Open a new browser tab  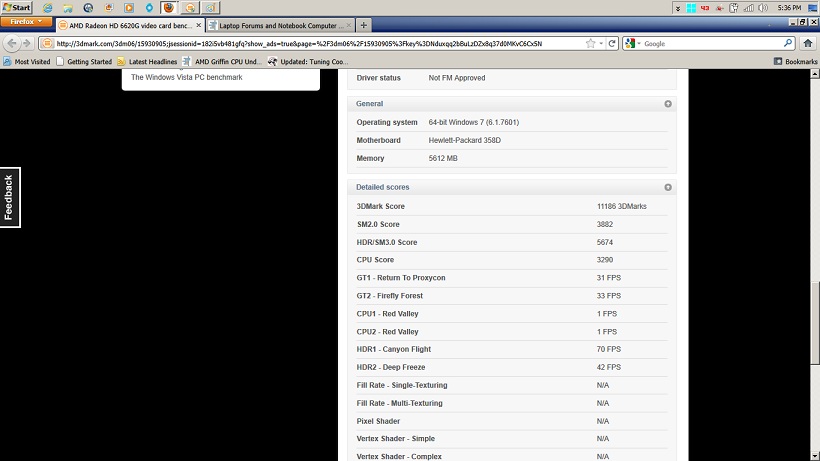tap(363, 25)
